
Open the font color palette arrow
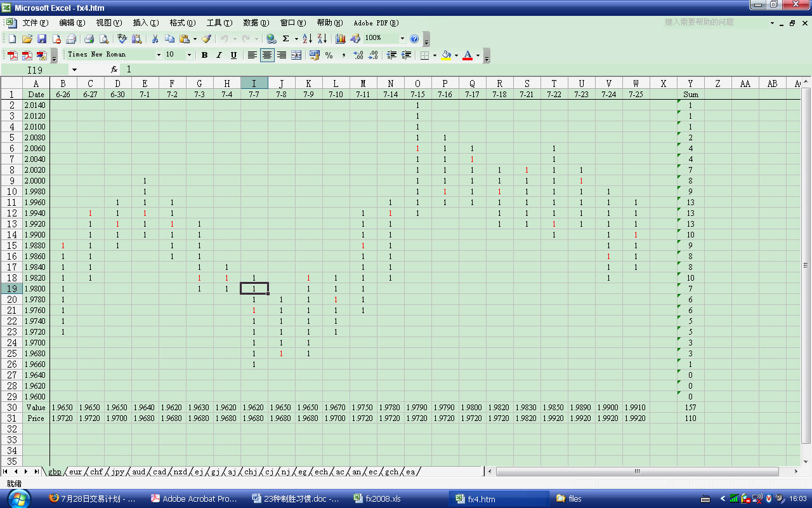478,55
